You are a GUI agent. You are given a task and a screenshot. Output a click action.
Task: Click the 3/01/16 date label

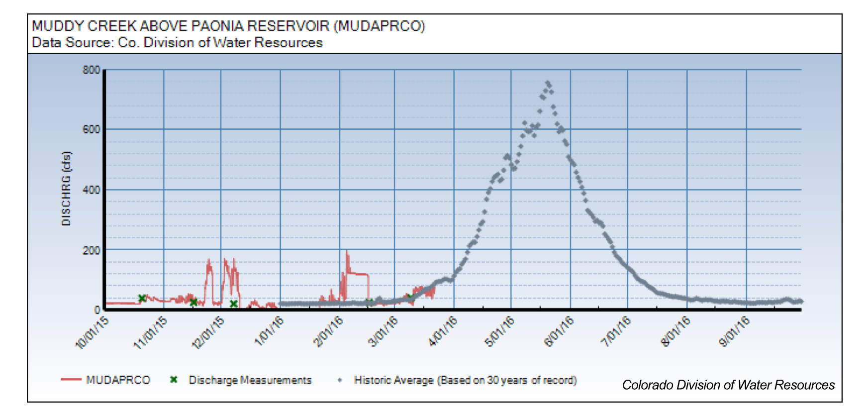click(x=383, y=331)
